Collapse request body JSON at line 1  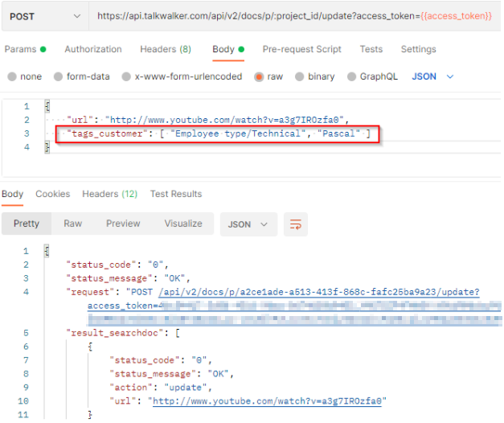coord(47,106)
